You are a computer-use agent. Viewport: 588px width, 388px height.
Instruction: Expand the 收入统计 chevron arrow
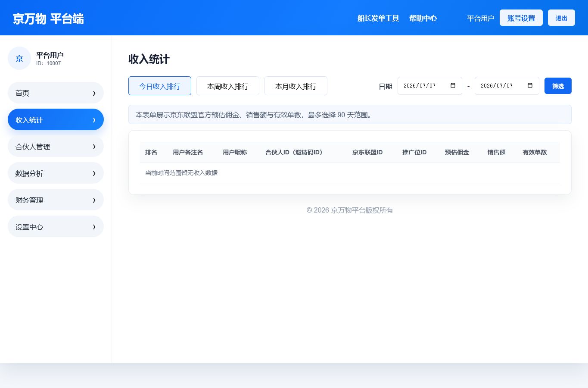click(x=94, y=120)
